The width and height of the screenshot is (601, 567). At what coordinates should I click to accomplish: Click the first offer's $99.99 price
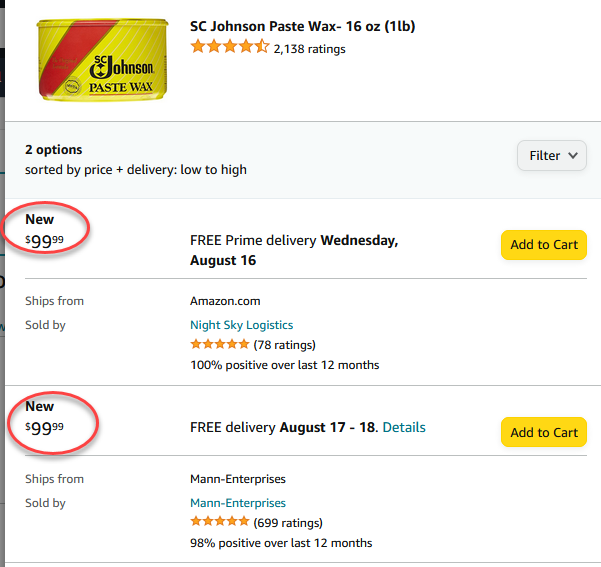click(x=44, y=241)
